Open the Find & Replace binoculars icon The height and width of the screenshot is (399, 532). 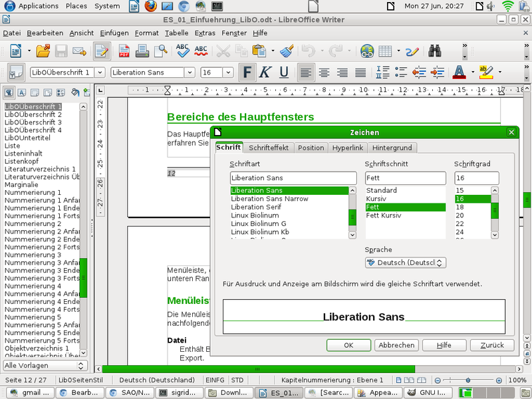[436, 51]
